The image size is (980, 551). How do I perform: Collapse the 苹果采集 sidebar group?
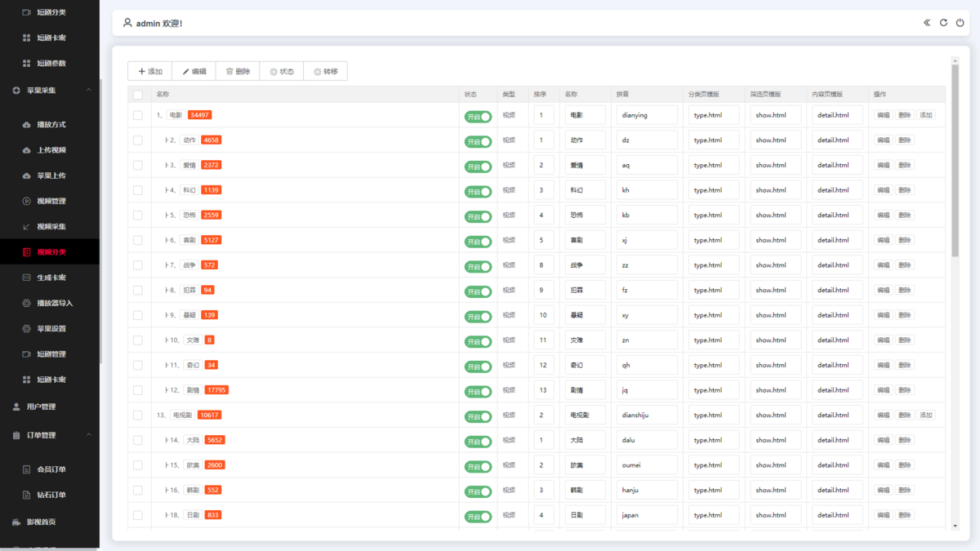pos(89,90)
